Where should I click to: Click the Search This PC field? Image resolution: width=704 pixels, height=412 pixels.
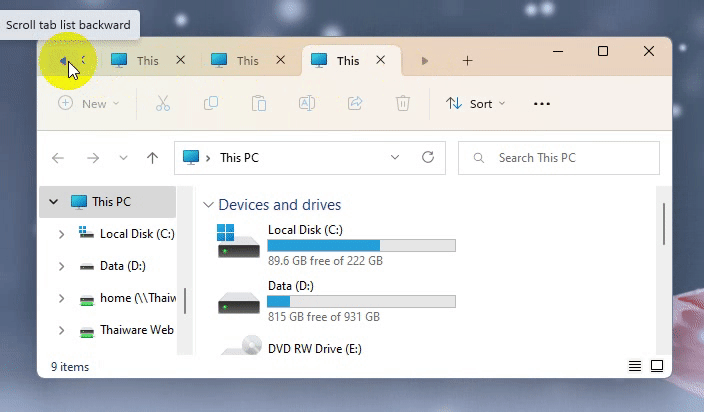559,158
